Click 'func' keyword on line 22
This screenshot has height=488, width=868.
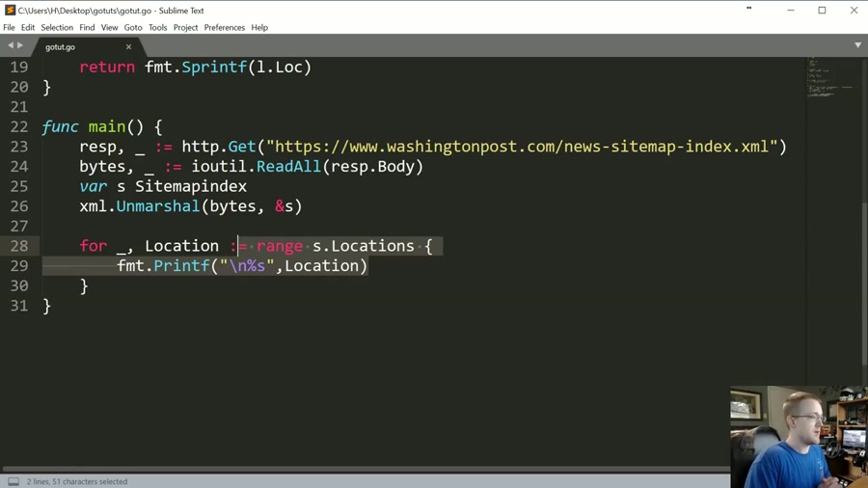click(60, 126)
